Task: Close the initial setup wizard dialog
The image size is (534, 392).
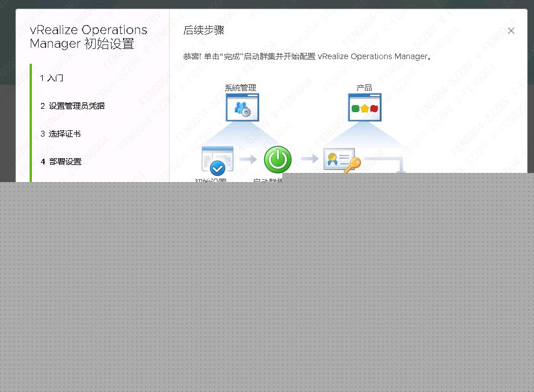Action: coord(511,31)
